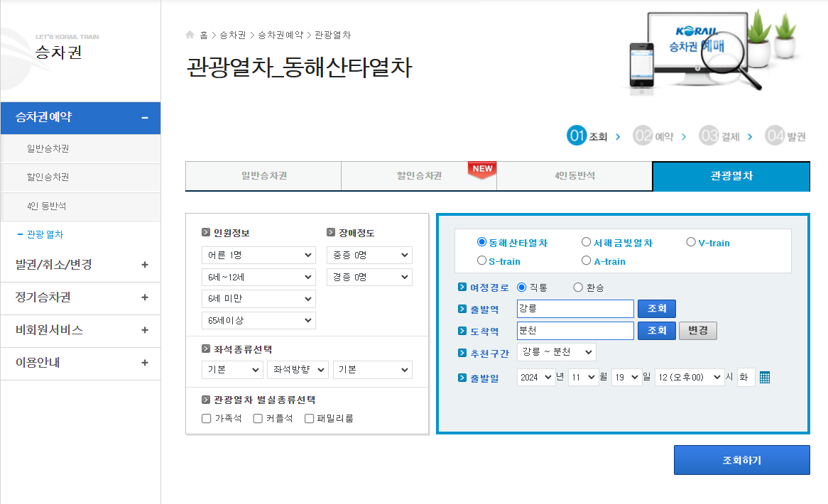828x504 pixels.
Task: Click into 출발역 field containing 강릉
Action: (576, 309)
